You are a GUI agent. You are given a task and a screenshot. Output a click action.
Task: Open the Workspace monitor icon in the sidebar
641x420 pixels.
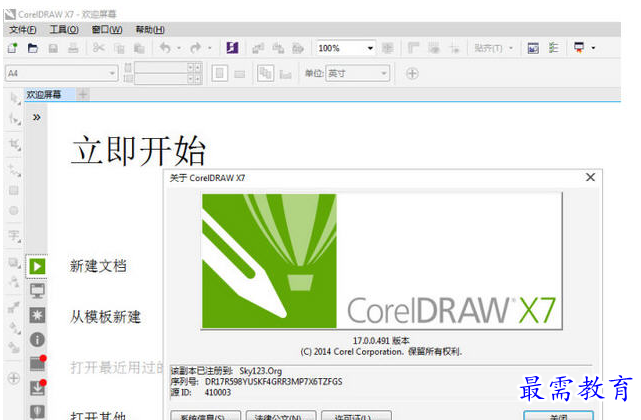37,291
